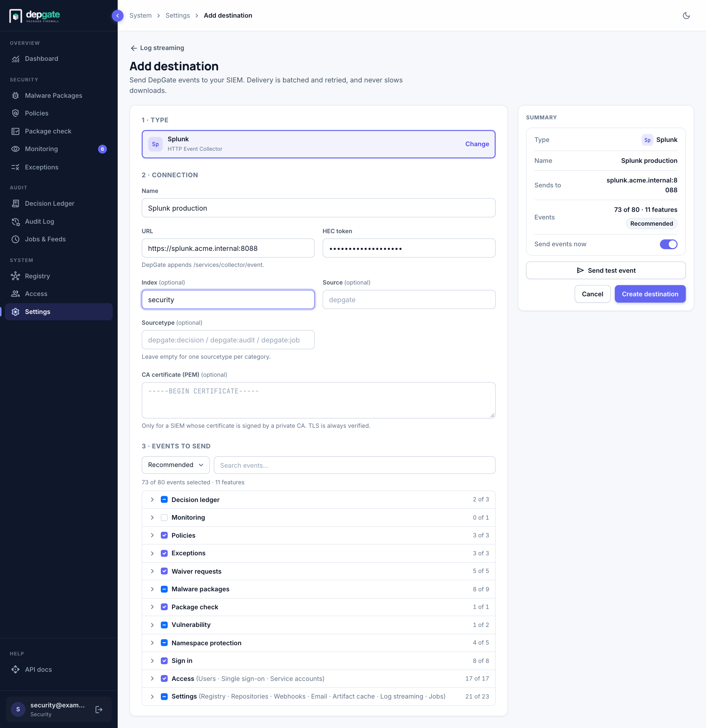Viewport: 706px width, 728px height.
Task: Expand the Namespace protection event group
Action: pos(152,643)
